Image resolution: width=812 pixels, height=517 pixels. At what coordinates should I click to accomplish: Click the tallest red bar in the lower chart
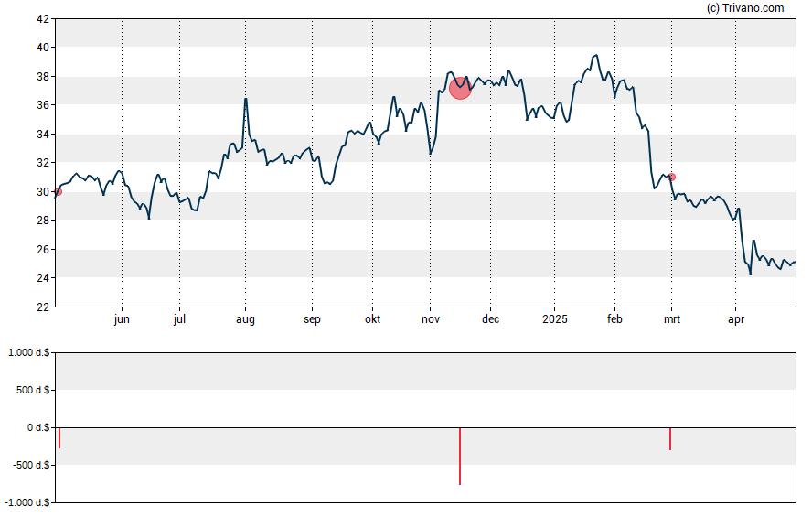460,457
